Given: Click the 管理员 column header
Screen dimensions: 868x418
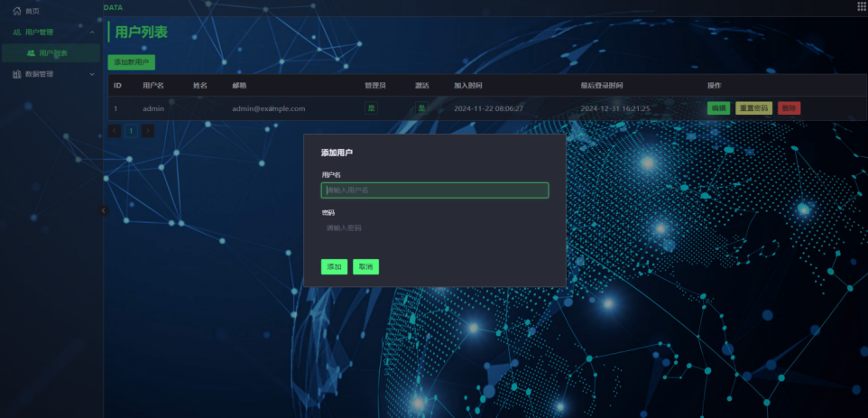Looking at the screenshot, I should point(375,86).
